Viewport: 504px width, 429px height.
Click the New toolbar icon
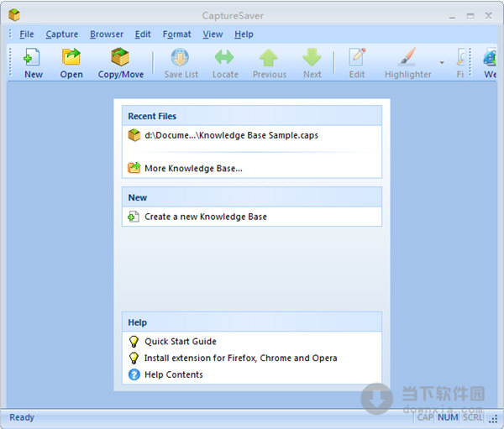tap(33, 57)
